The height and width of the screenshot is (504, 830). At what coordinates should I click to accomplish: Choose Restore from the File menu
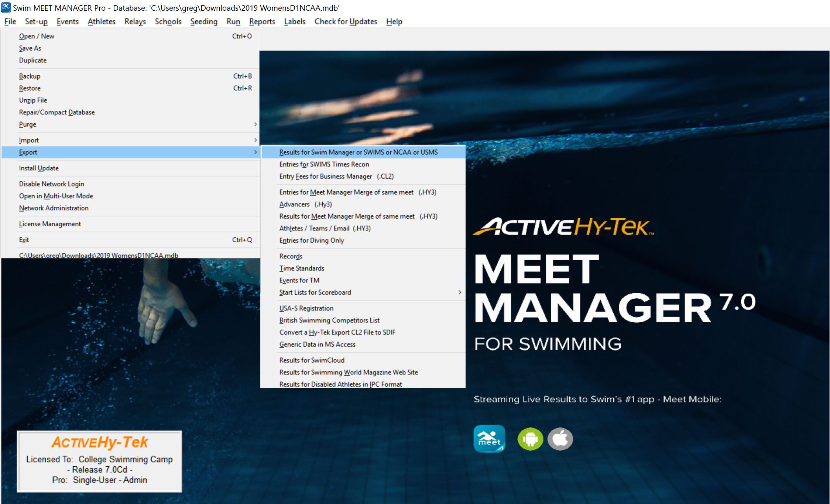pyautogui.click(x=131, y=88)
